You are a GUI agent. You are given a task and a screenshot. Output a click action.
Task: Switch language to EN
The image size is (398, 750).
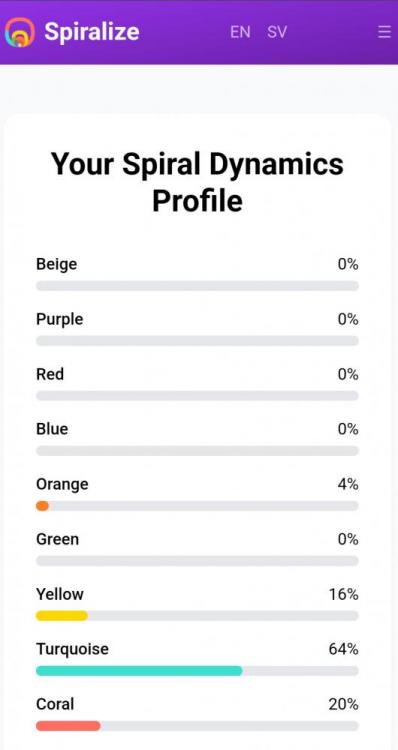coord(240,32)
